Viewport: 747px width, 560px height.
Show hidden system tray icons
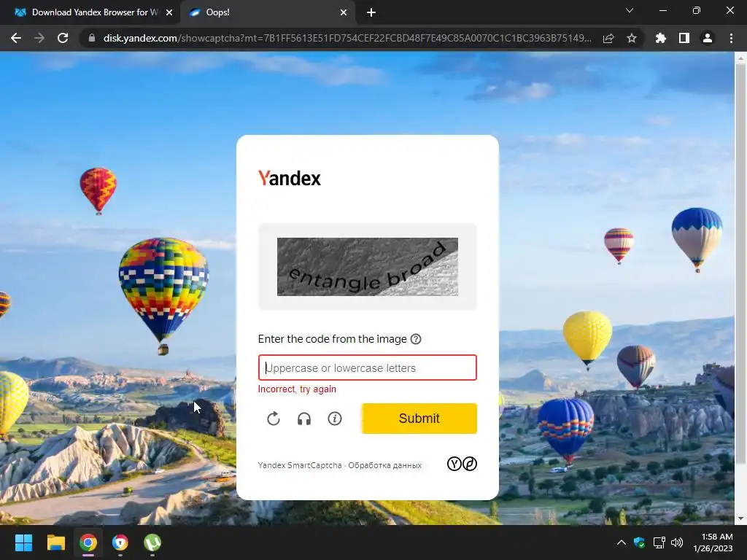pyautogui.click(x=622, y=542)
